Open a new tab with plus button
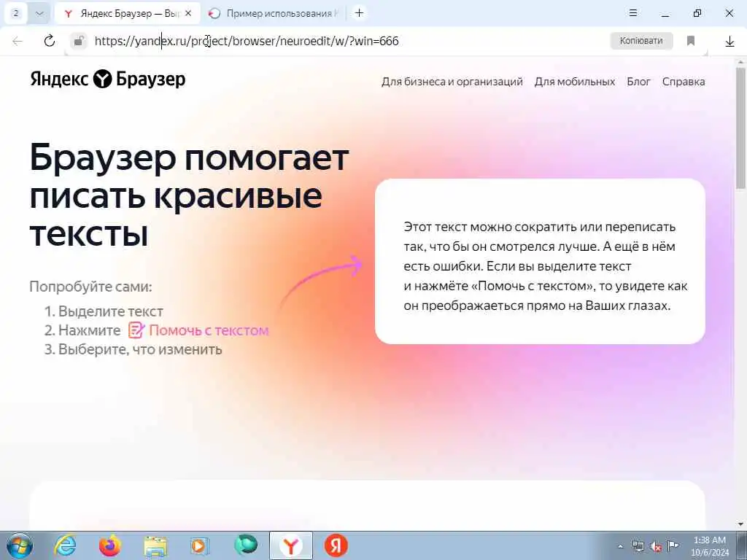This screenshot has height=560, width=747. 359,13
